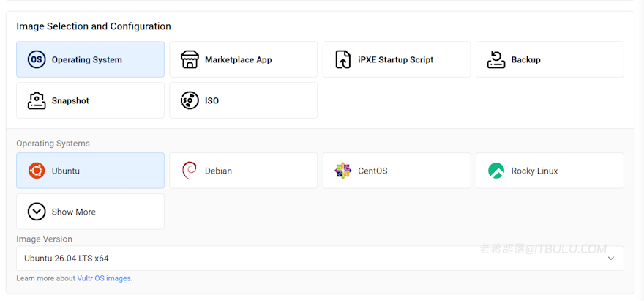
Task: Click the iPXE Startup Script file icon
Action: click(x=343, y=59)
